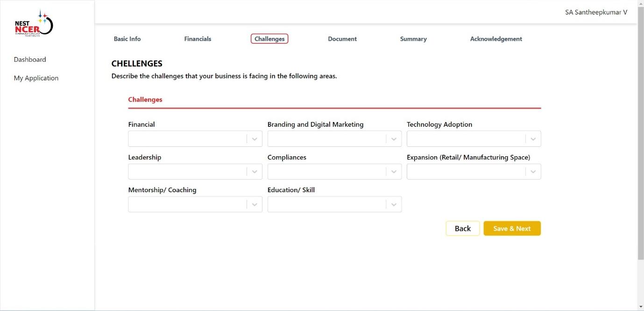Open the Mentorship/Coaching dropdown
Image resolution: width=644 pixels, height=311 pixels.
(195, 204)
